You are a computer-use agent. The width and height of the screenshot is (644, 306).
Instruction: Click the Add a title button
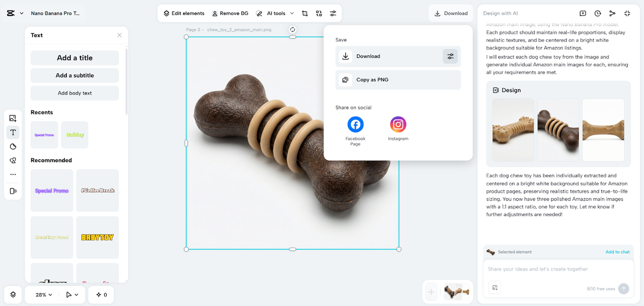click(x=74, y=58)
